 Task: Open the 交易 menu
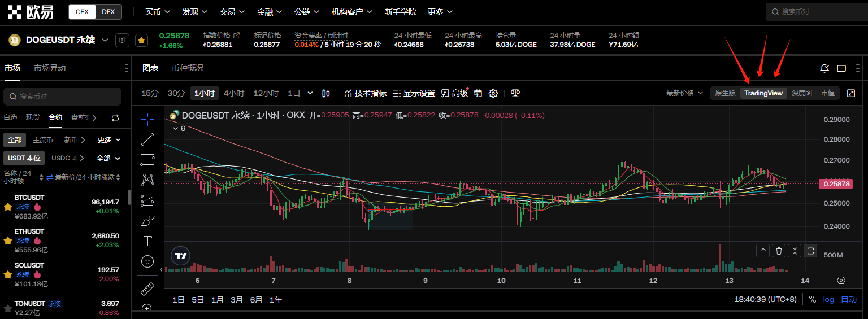(232, 12)
